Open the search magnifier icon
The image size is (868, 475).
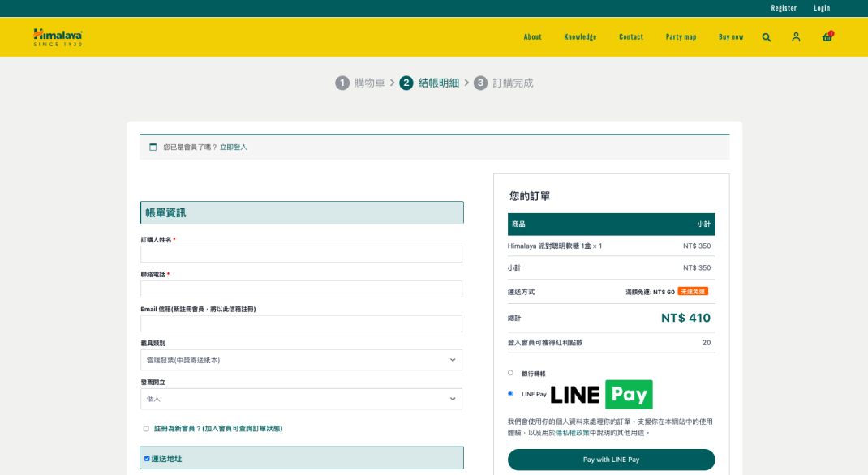point(766,37)
